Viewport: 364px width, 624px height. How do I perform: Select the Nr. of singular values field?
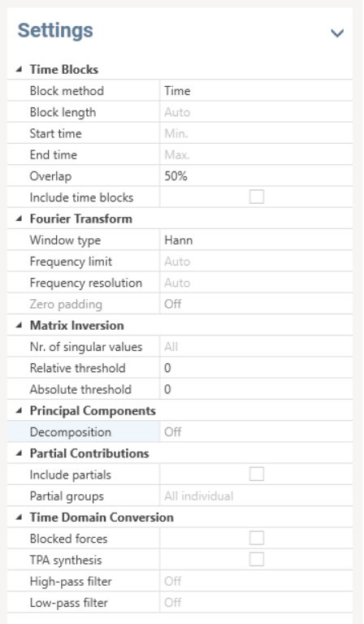point(256,347)
